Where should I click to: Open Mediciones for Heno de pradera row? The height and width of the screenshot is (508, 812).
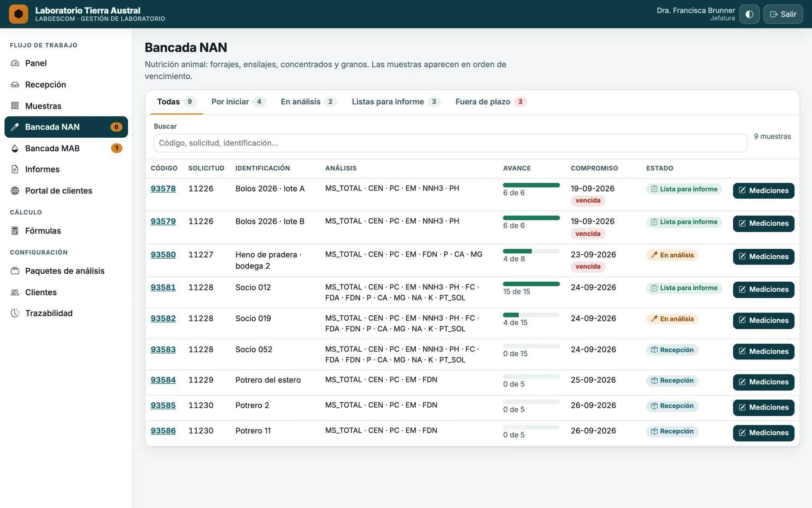pyautogui.click(x=763, y=256)
